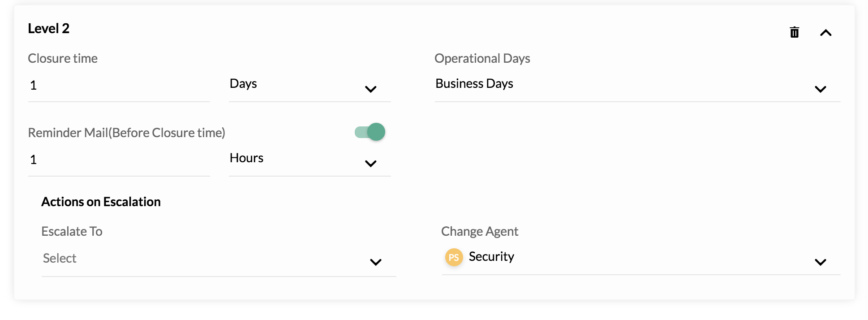Click chevron arrow beside Hours
This screenshot has width=868, height=320.
[370, 164]
